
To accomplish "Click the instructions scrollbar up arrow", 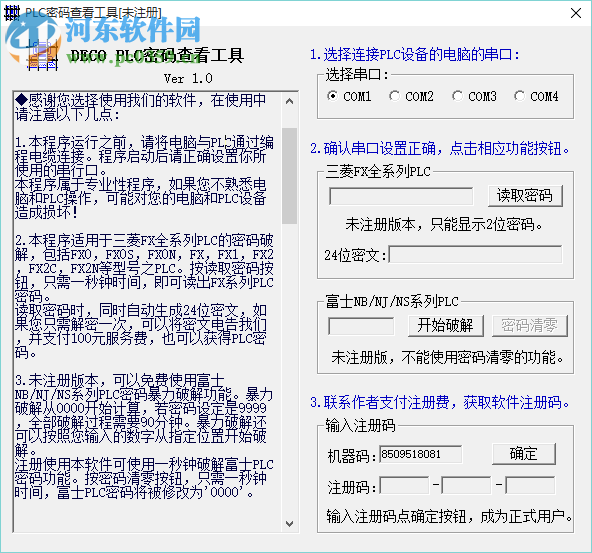I will [x=290, y=101].
